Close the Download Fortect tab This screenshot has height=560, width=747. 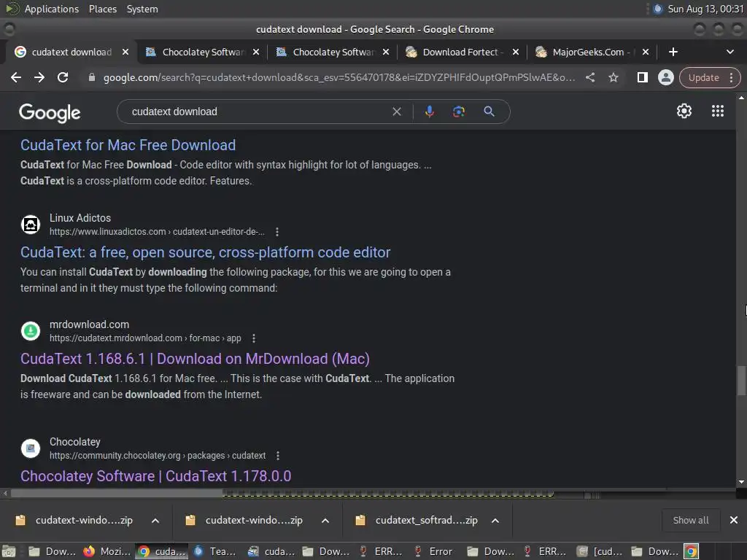516,52
